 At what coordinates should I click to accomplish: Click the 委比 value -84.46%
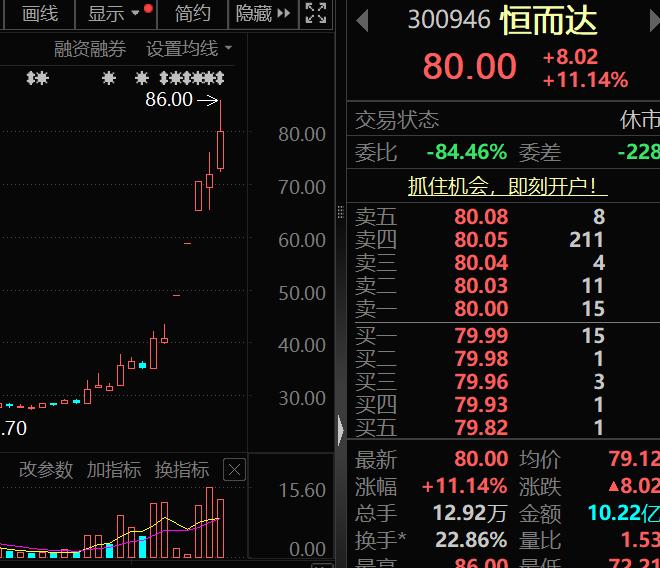pos(467,152)
